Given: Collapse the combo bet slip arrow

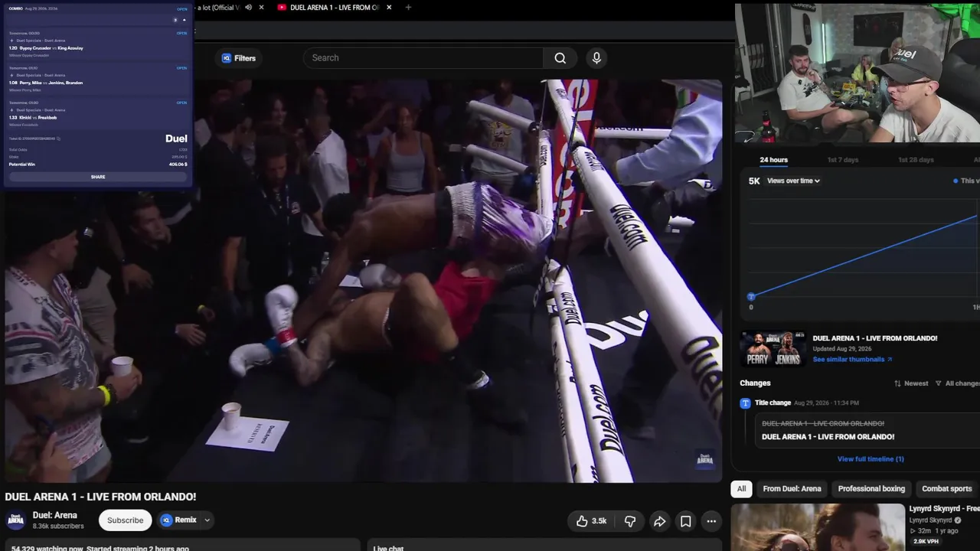Looking at the screenshot, I should pyautogui.click(x=184, y=20).
